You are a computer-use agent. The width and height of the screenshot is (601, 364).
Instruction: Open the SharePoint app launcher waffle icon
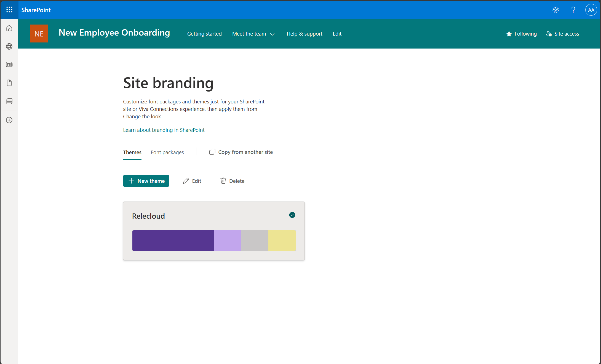click(9, 10)
